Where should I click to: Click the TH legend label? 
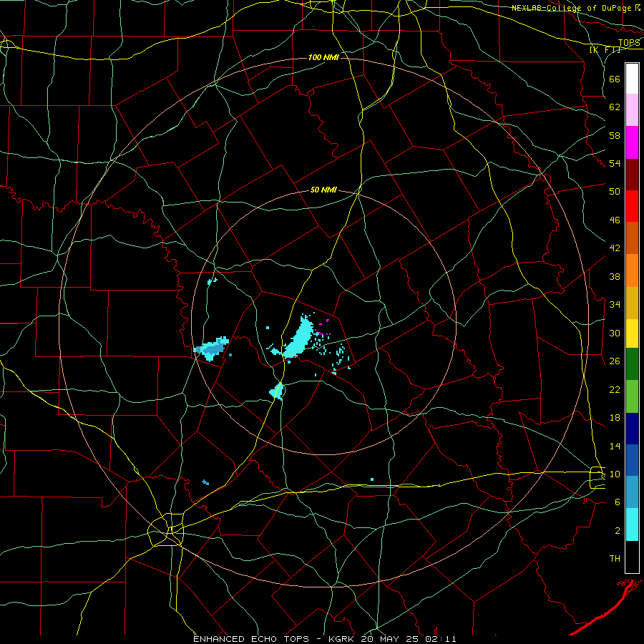(x=615, y=559)
